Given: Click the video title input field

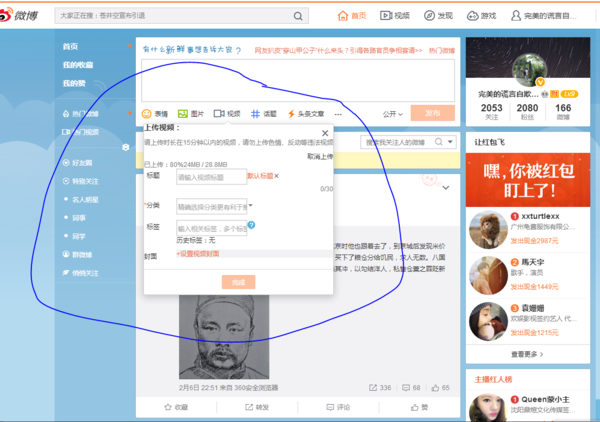Looking at the screenshot, I should click(x=211, y=177).
